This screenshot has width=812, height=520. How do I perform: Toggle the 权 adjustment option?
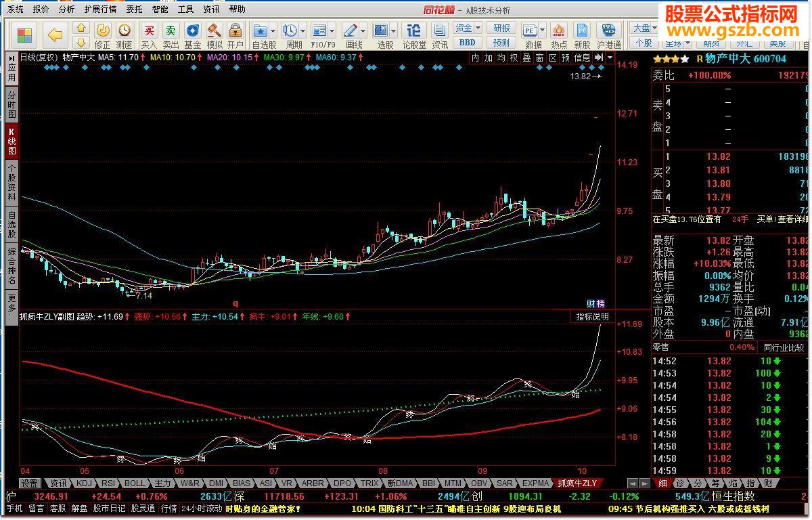[514, 58]
